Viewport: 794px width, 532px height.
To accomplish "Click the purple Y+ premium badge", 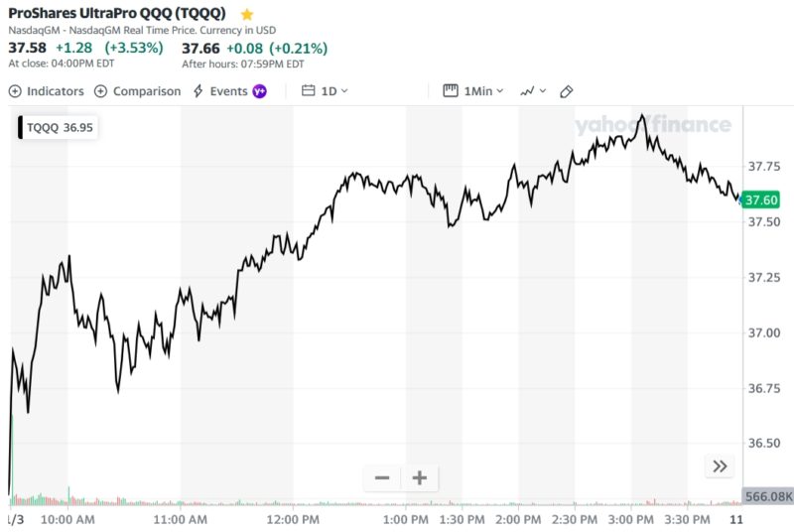I will coord(260,91).
